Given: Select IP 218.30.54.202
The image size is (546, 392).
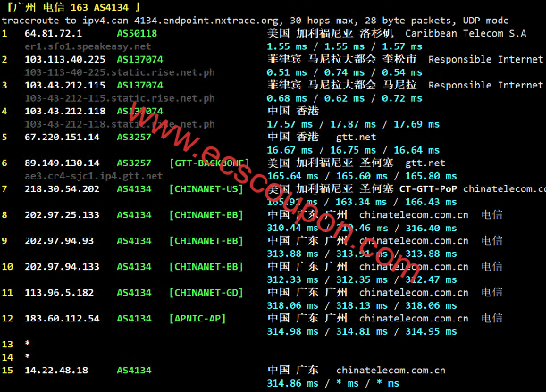Looking at the screenshot, I should point(62,189).
